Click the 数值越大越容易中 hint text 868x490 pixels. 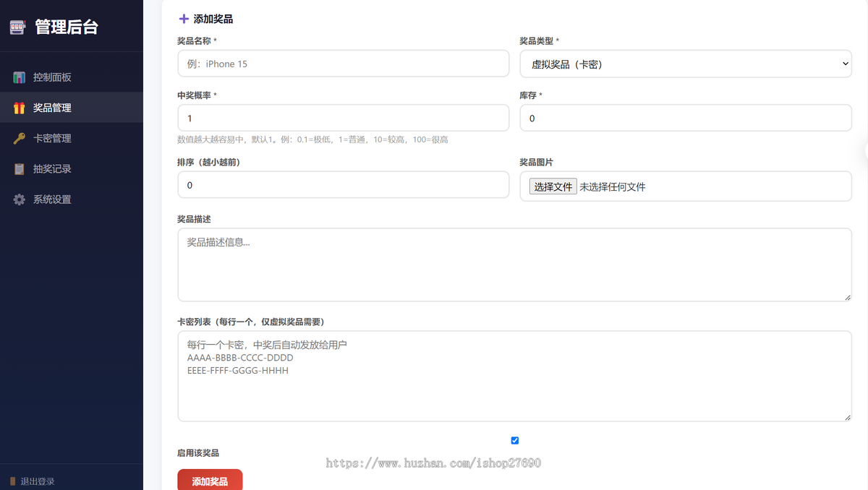312,139
